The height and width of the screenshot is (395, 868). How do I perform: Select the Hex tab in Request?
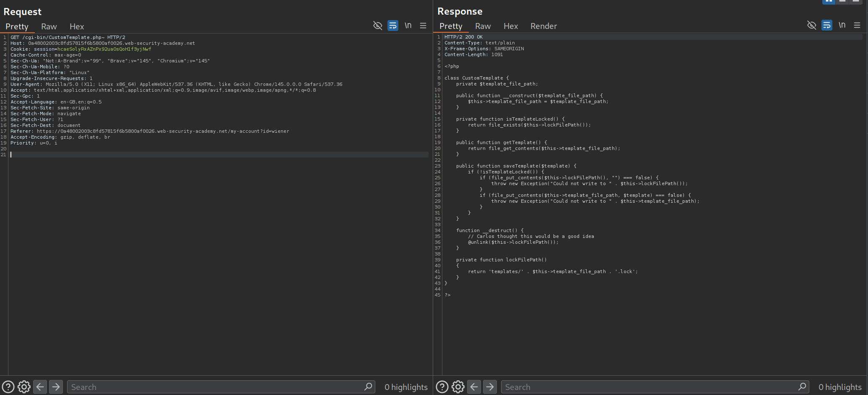(x=77, y=26)
